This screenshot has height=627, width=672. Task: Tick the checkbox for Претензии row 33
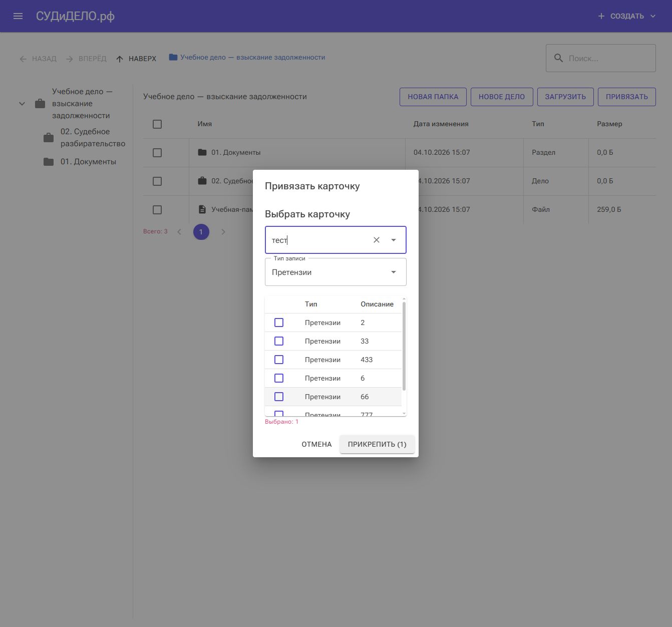[279, 341]
